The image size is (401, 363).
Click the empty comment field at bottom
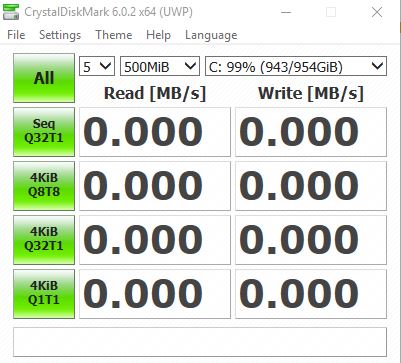pyautogui.click(x=200, y=342)
